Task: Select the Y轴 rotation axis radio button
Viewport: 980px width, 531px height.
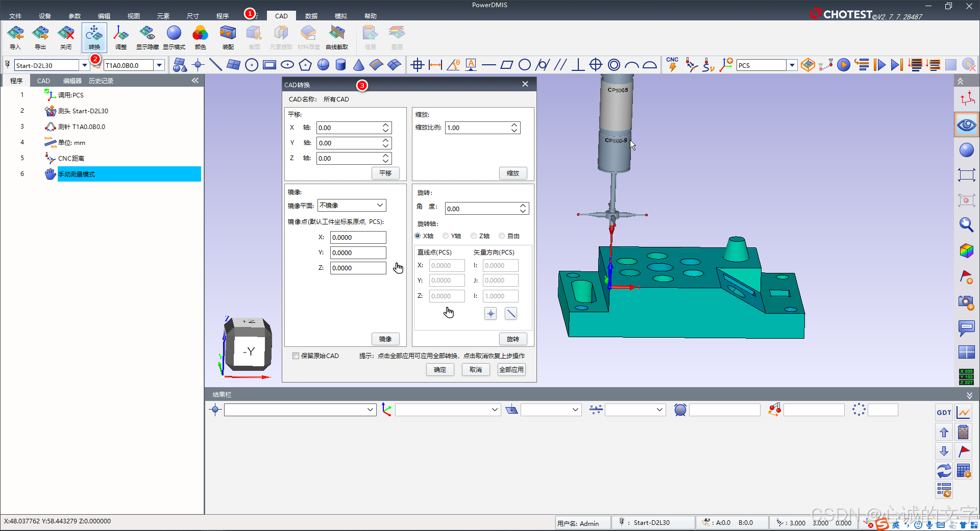Action: pos(446,236)
